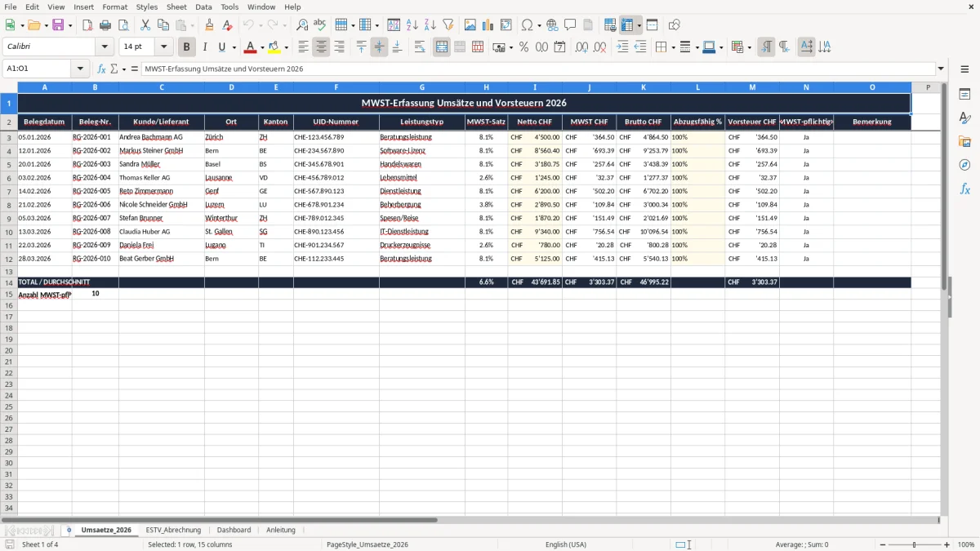Toggle Align Right
The height and width of the screenshot is (551, 980).
339,47
